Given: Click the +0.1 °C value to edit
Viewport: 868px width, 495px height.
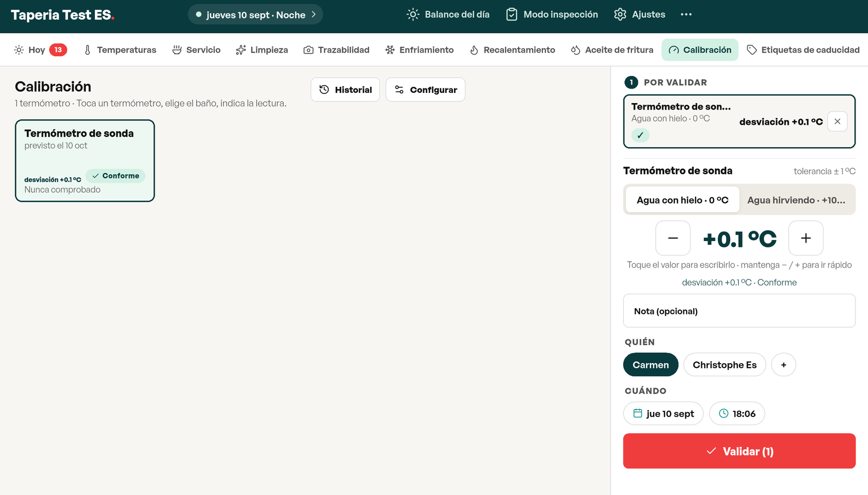Looking at the screenshot, I should [x=739, y=239].
